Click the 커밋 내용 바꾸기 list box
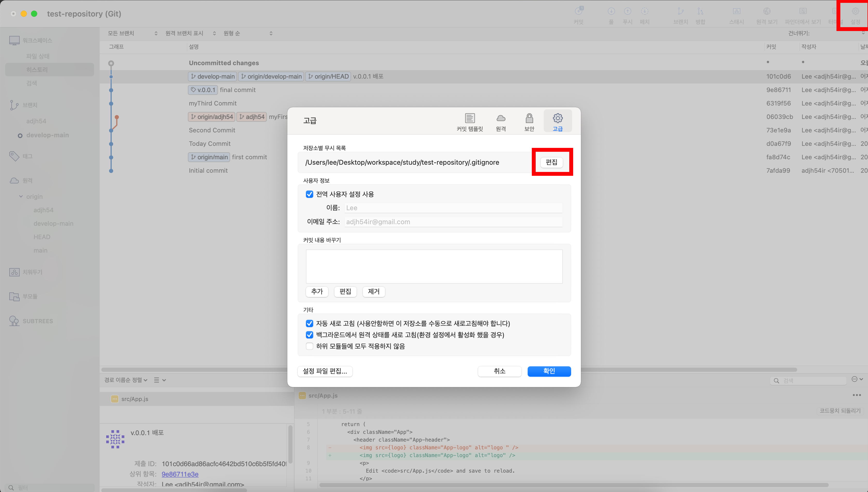This screenshot has width=868, height=492. 434,266
